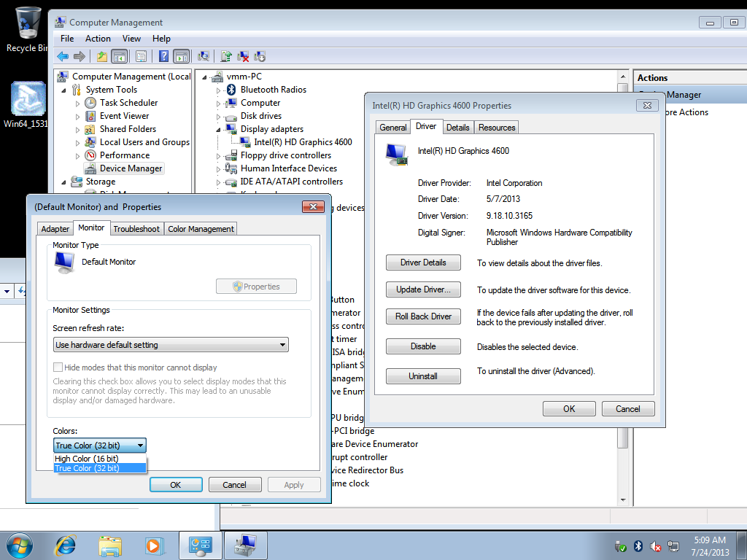Open Internet Explorer from the taskbar
Viewport: 747px width, 560px height.
tap(66, 545)
